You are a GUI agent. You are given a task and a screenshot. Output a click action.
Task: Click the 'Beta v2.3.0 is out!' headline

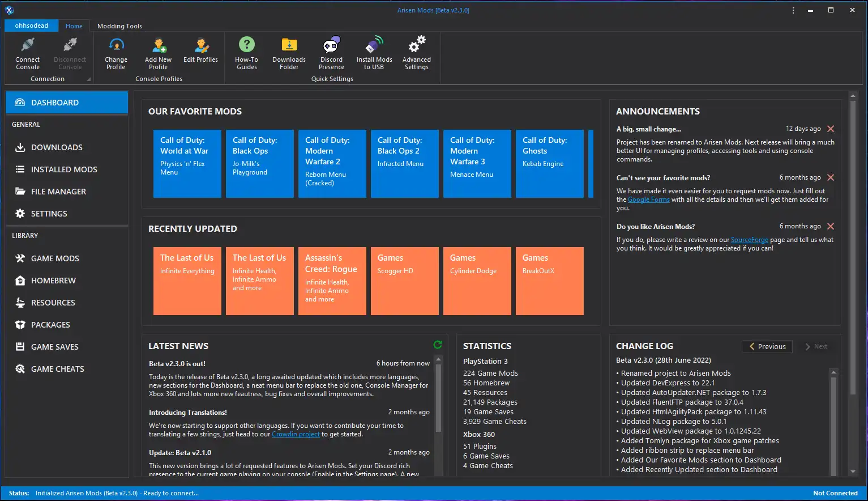pos(177,364)
